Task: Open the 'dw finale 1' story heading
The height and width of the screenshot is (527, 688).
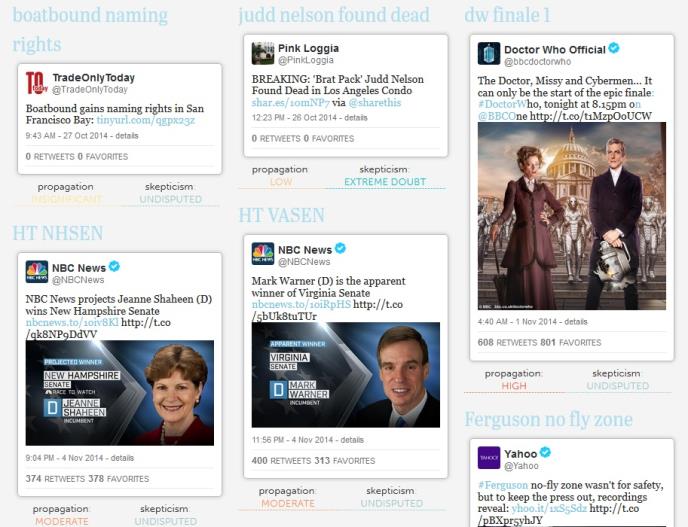Action: click(x=507, y=15)
